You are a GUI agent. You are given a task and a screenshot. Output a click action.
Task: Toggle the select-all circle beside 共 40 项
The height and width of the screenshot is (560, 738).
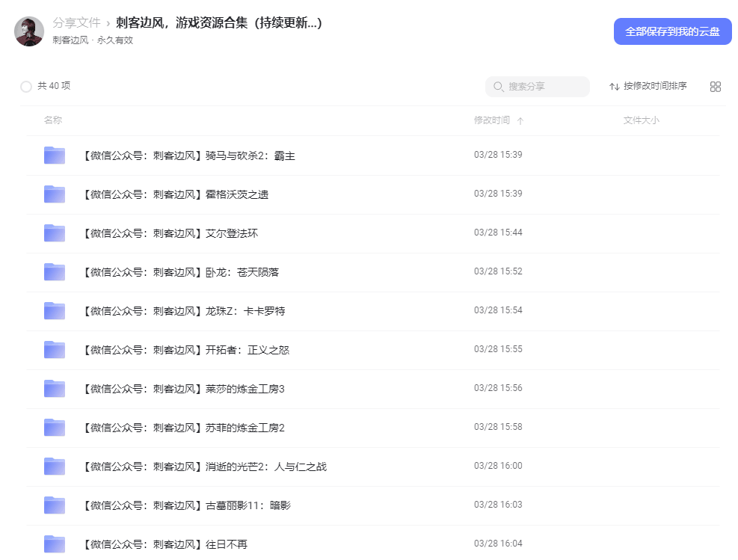pyautogui.click(x=26, y=87)
